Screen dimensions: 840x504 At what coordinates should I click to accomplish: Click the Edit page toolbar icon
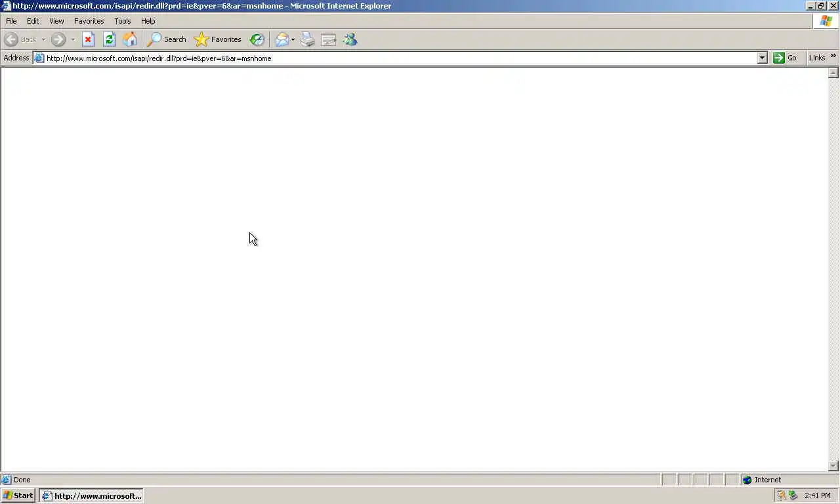[x=329, y=39]
